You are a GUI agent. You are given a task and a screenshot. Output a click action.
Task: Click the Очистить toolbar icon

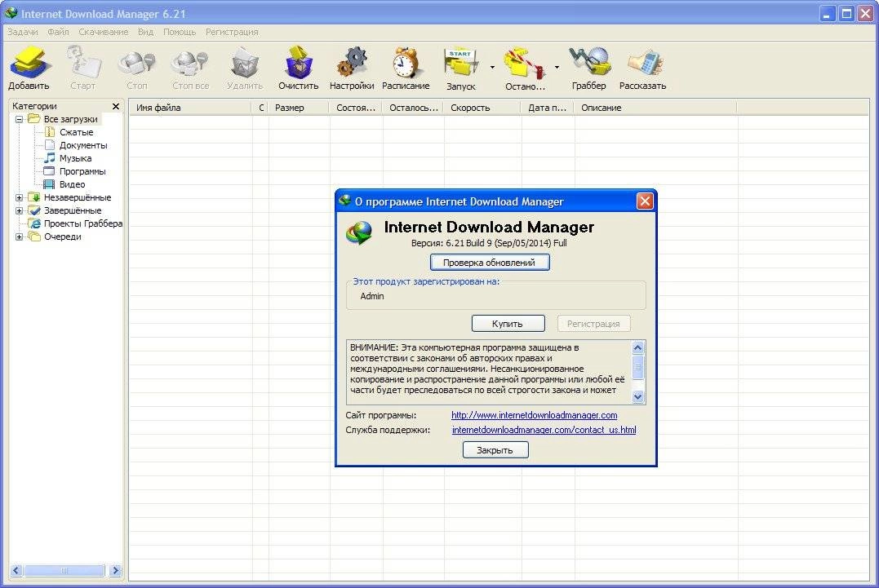pyautogui.click(x=298, y=62)
